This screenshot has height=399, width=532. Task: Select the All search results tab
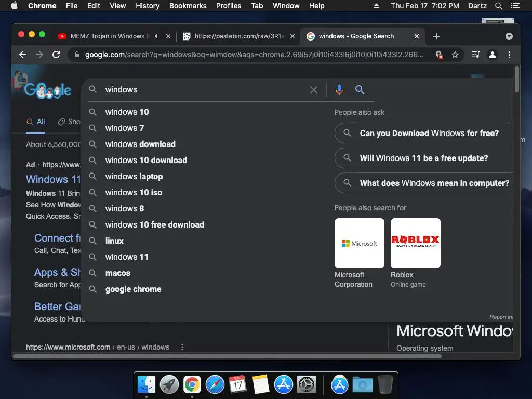pyautogui.click(x=36, y=122)
